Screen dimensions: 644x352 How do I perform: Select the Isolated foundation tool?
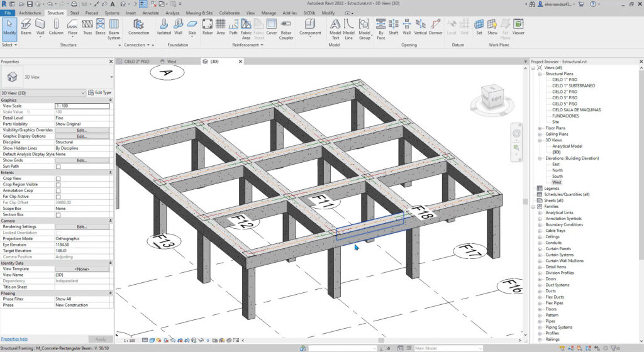click(164, 26)
